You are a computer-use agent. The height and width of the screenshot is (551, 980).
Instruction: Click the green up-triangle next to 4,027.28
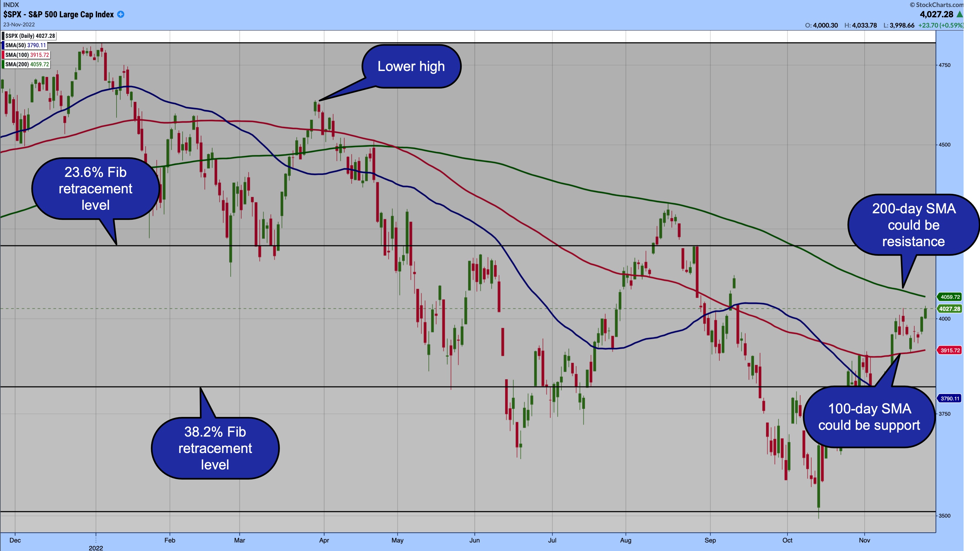click(x=959, y=14)
